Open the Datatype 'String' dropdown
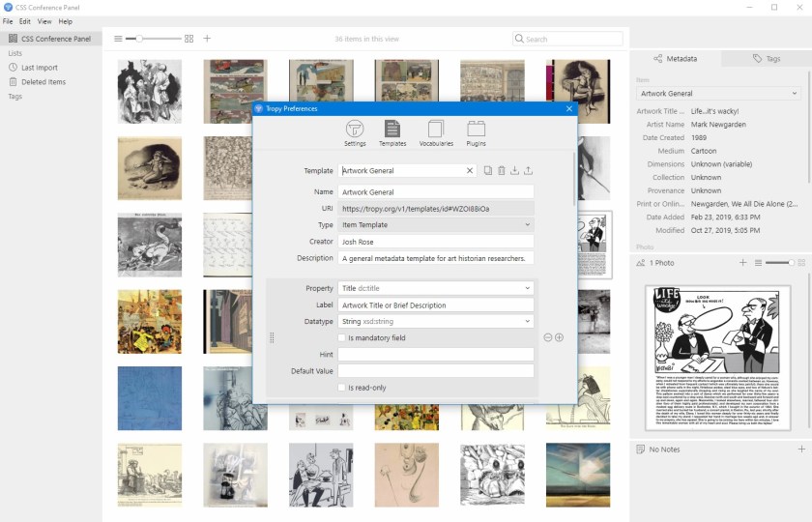 [435, 321]
